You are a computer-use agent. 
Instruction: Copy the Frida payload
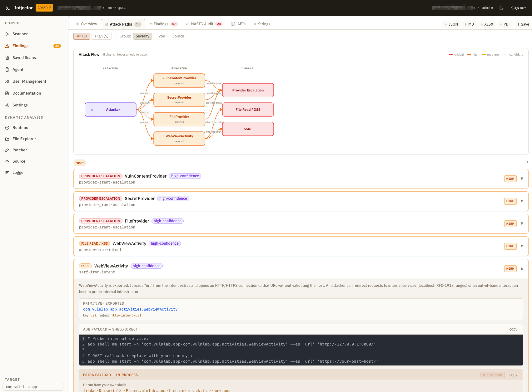point(513,375)
